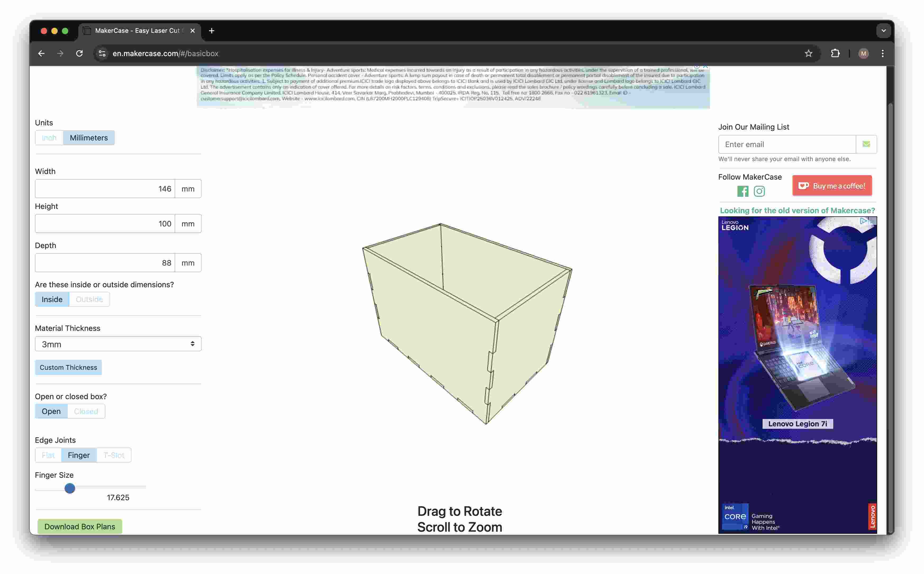
Task: Click the AdChoices icon on Lenovo ad
Action: pyautogui.click(x=863, y=221)
